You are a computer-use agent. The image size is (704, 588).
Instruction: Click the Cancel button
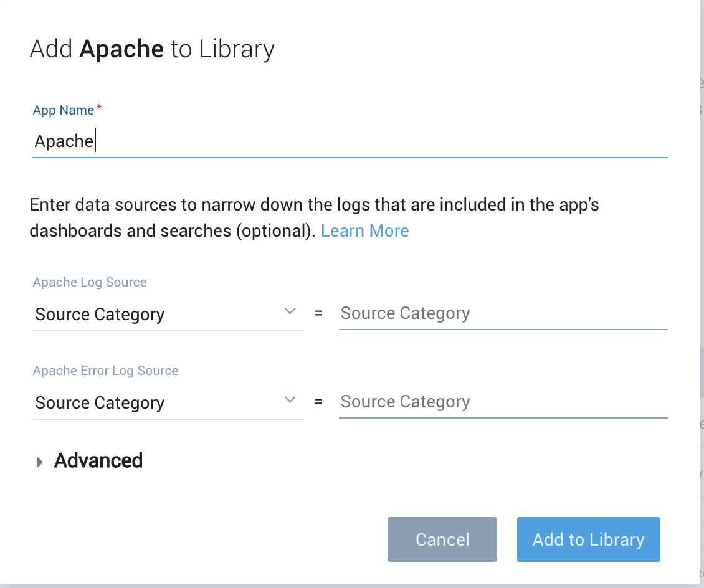[442, 539]
